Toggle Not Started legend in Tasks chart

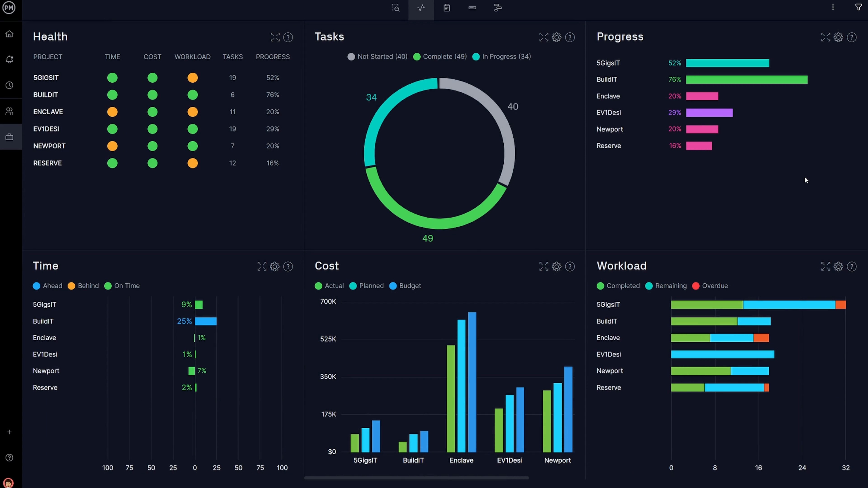(x=377, y=56)
